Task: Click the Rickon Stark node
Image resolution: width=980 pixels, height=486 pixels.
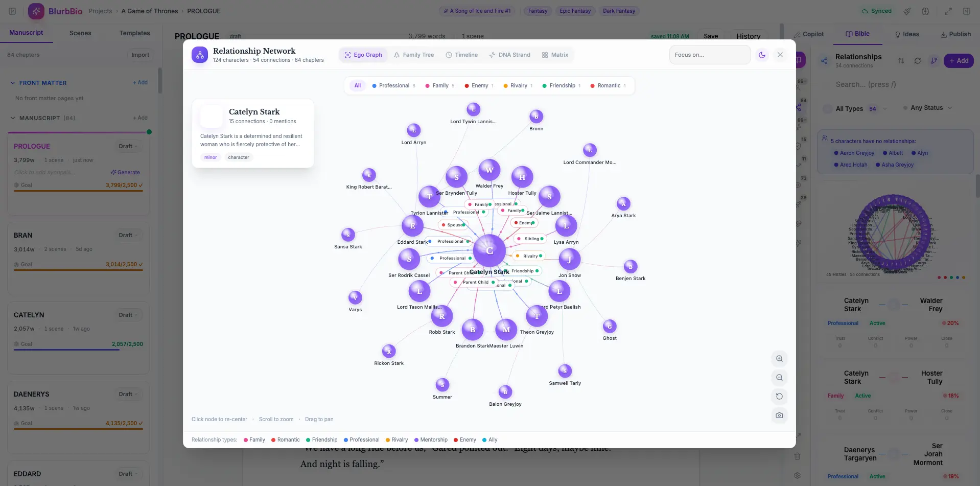Action: click(389, 352)
